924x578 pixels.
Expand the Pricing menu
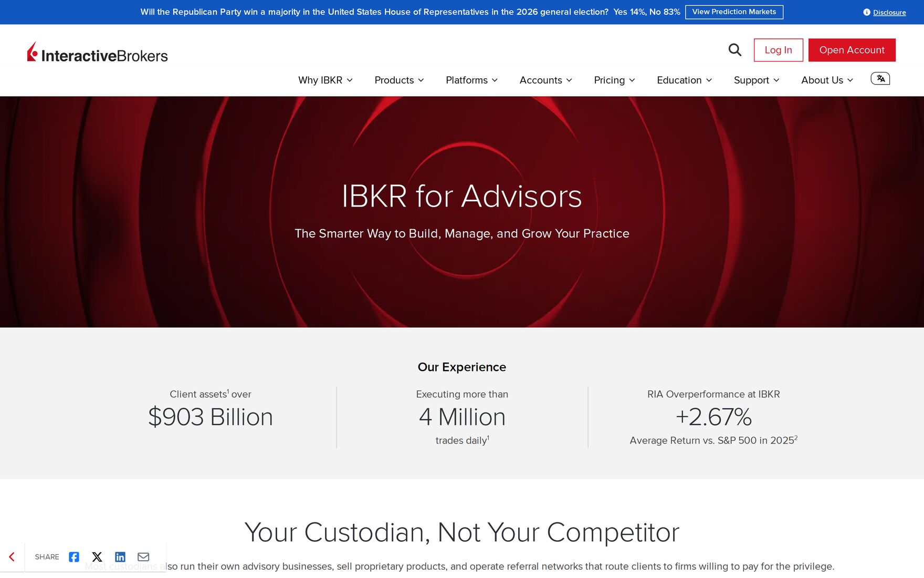click(614, 80)
